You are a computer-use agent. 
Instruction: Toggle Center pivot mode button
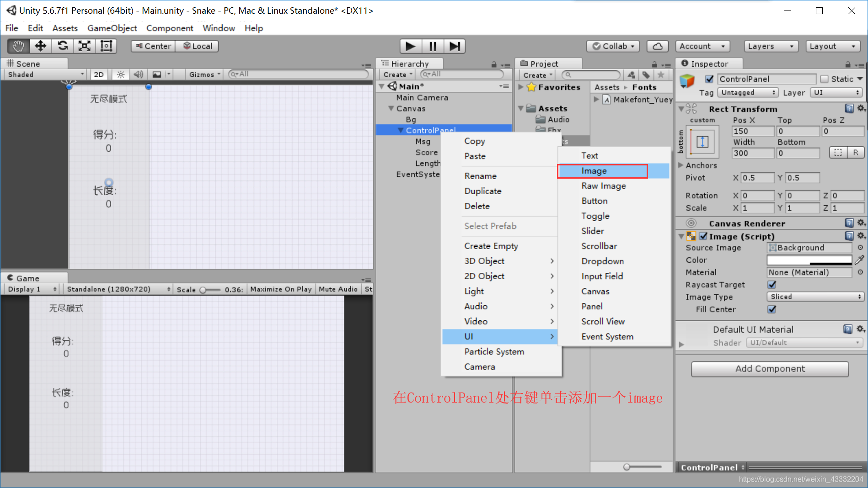click(153, 46)
